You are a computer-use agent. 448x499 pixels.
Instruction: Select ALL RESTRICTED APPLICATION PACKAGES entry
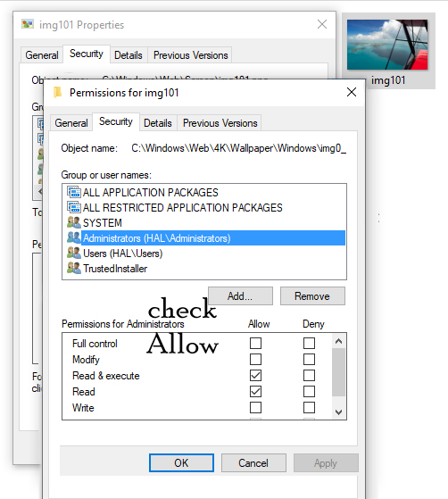(204, 207)
